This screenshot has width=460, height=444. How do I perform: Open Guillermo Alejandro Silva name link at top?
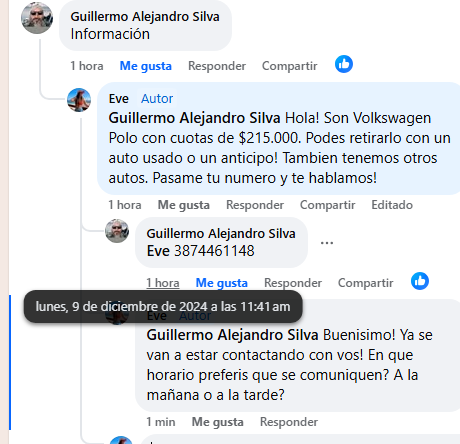click(145, 17)
